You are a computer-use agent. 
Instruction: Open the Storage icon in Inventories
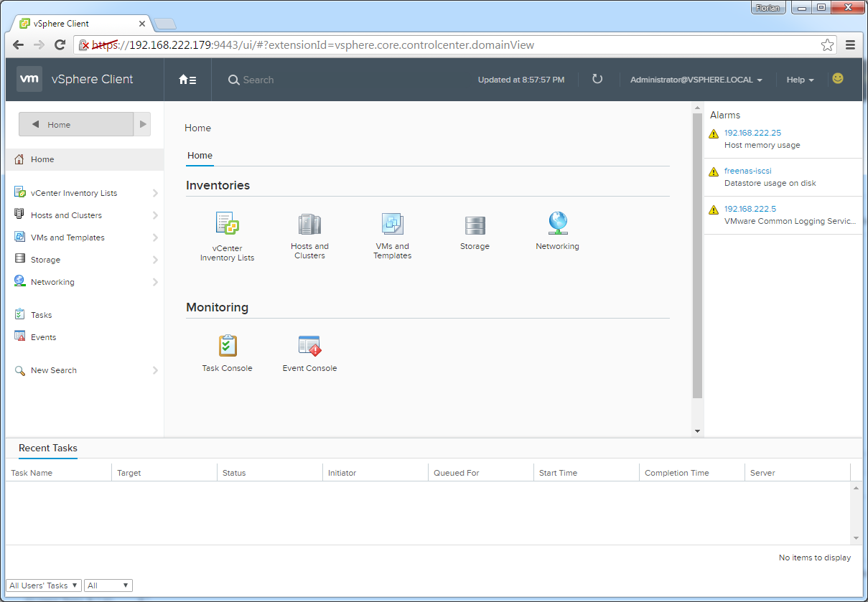[x=475, y=225]
